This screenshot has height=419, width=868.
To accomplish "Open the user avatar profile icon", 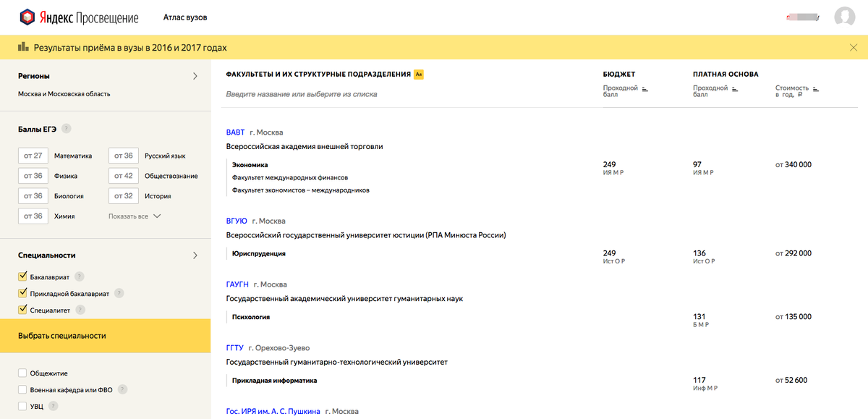I will pyautogui.click(x=844, y=17).
